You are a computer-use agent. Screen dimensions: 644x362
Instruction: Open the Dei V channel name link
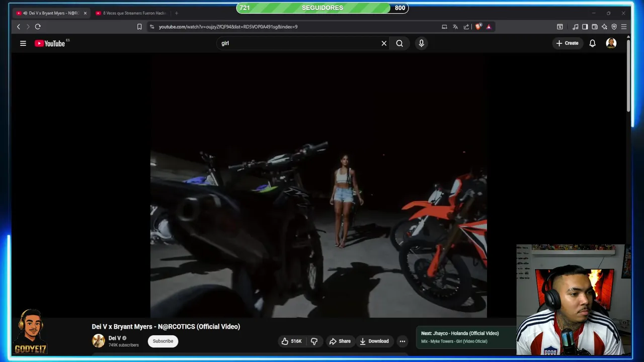(115, 338)
